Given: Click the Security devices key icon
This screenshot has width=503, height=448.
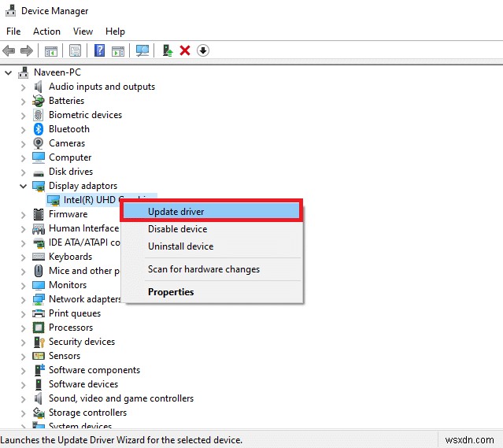Looking at the screenshot, I should point(39,342).
